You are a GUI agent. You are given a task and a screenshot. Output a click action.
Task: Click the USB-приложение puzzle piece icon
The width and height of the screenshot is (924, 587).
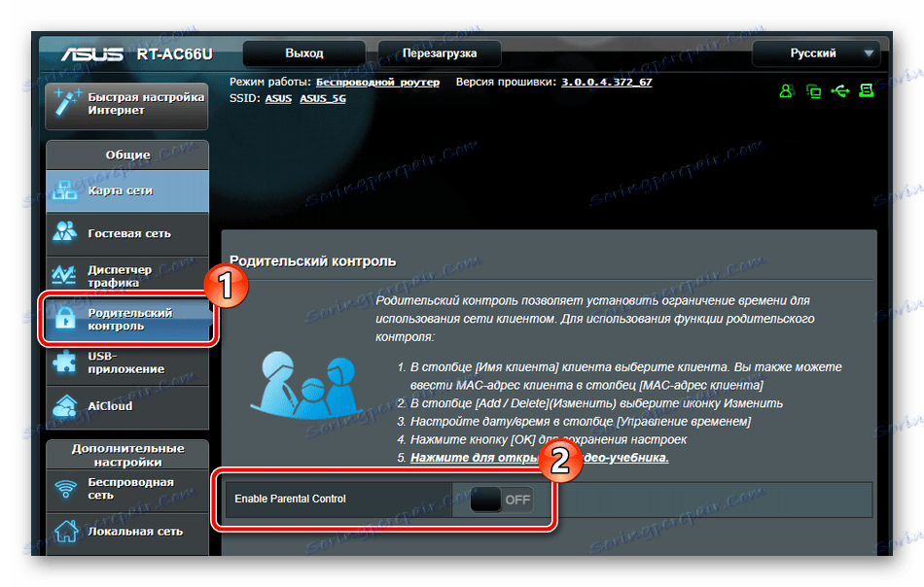click(64, 363)
